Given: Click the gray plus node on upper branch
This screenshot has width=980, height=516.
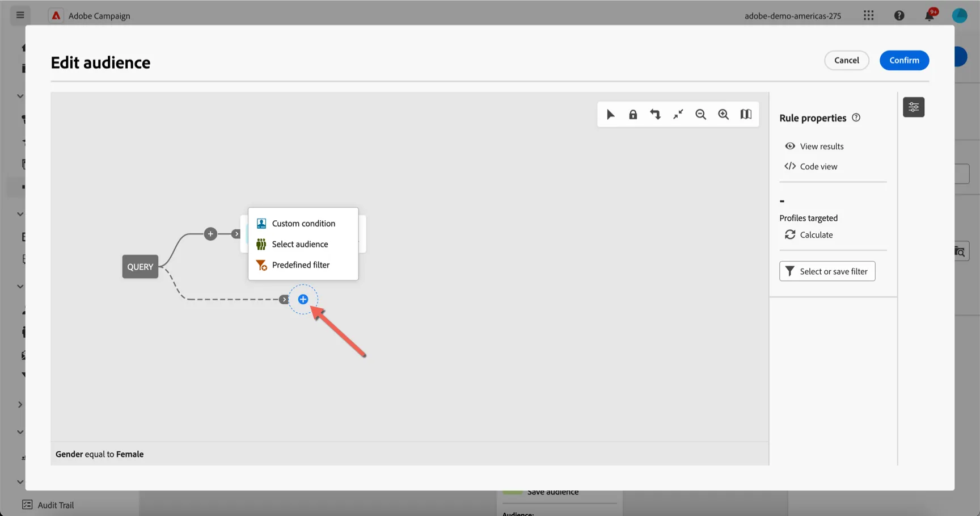Looking at the screenshot, I should coord(210,234).
